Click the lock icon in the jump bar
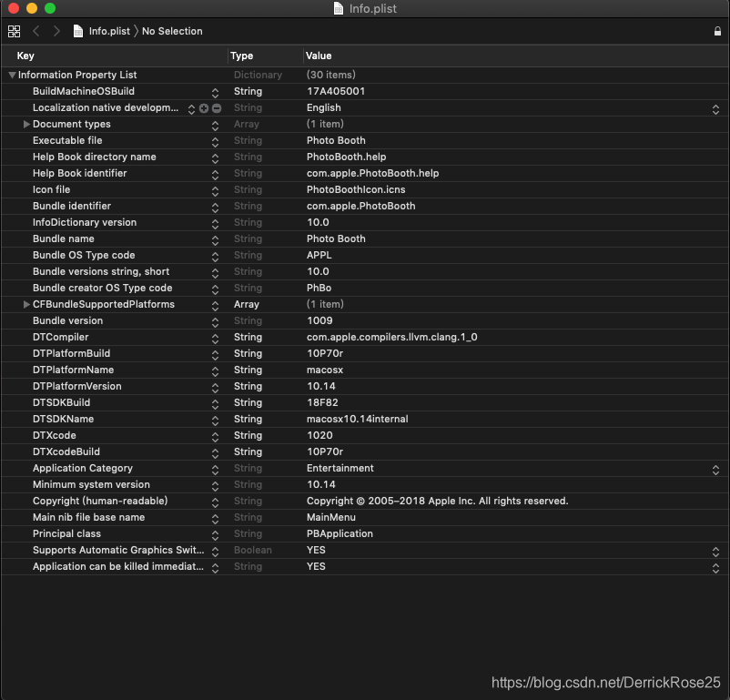The width and height of the screenshot is (730, 700). (717, 31)
